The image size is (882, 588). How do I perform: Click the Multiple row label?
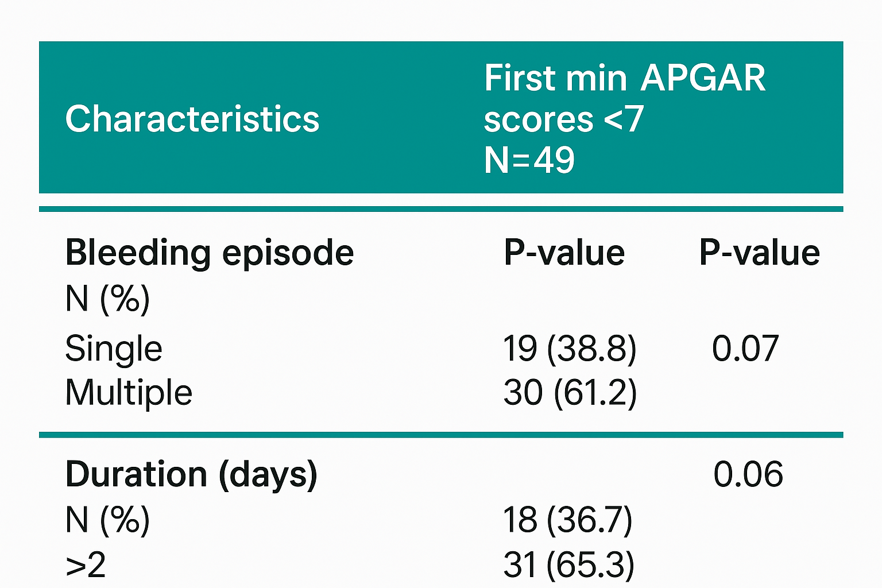coord(129,393)
